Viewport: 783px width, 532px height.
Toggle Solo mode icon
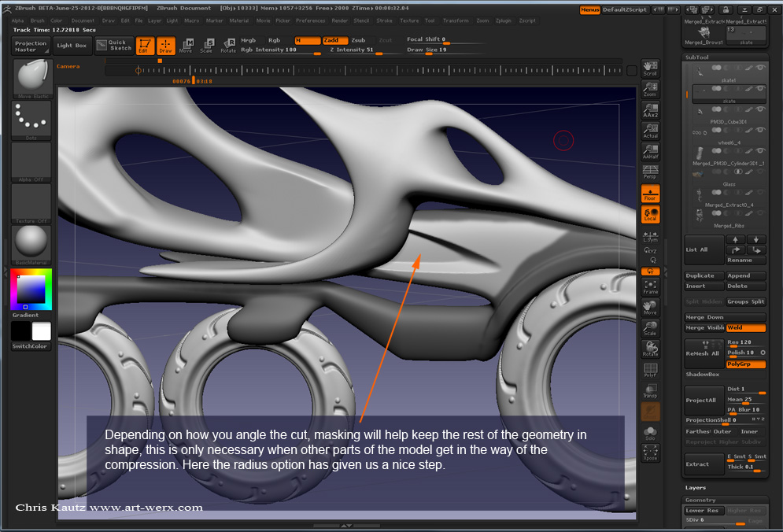(650, 434)
